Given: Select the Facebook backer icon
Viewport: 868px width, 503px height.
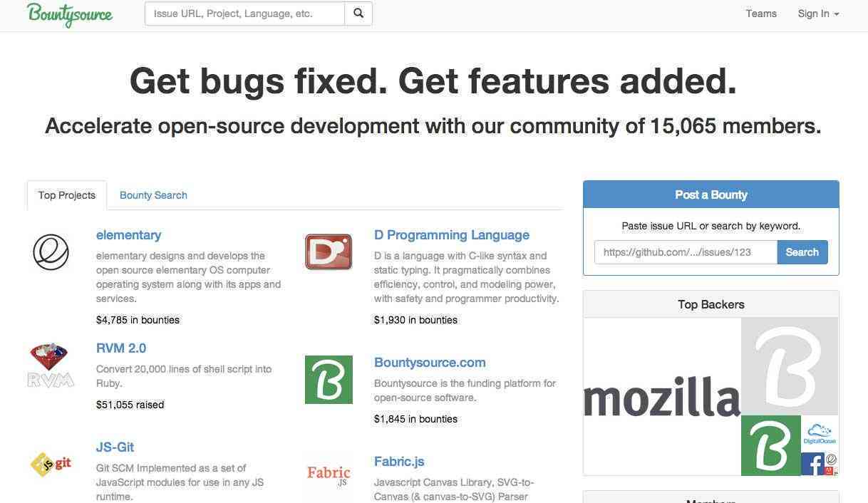Looking at the screenshot, I should coord(812,464).
